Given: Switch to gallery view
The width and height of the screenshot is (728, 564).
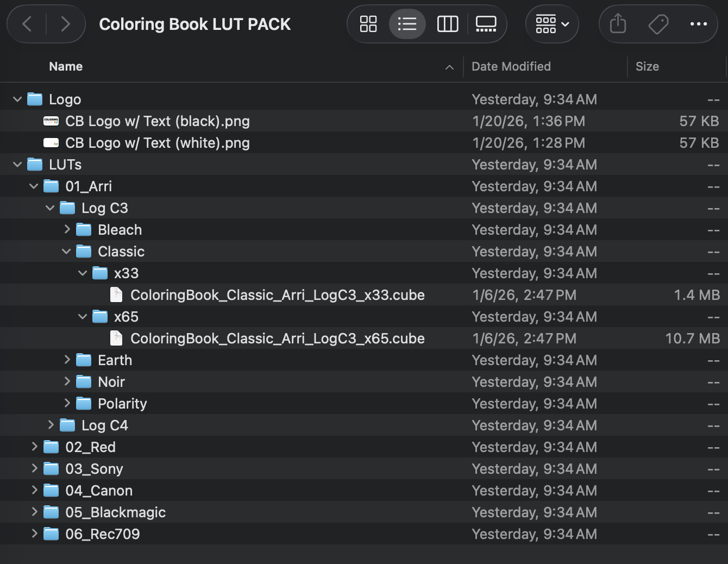Looking at the screenshot, I should (x=486, y=24).
